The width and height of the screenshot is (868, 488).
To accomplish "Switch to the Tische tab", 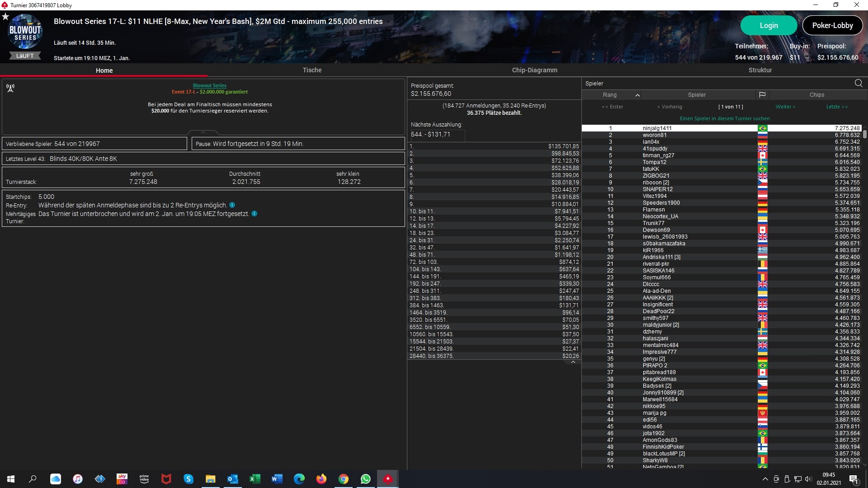I will pyautogui.click(x=312, y=70).
